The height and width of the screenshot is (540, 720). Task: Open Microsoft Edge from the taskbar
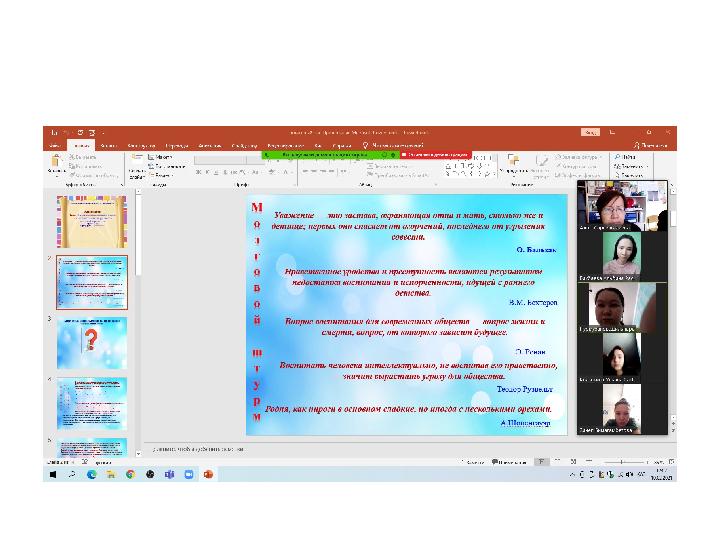(x=91, y=474)
